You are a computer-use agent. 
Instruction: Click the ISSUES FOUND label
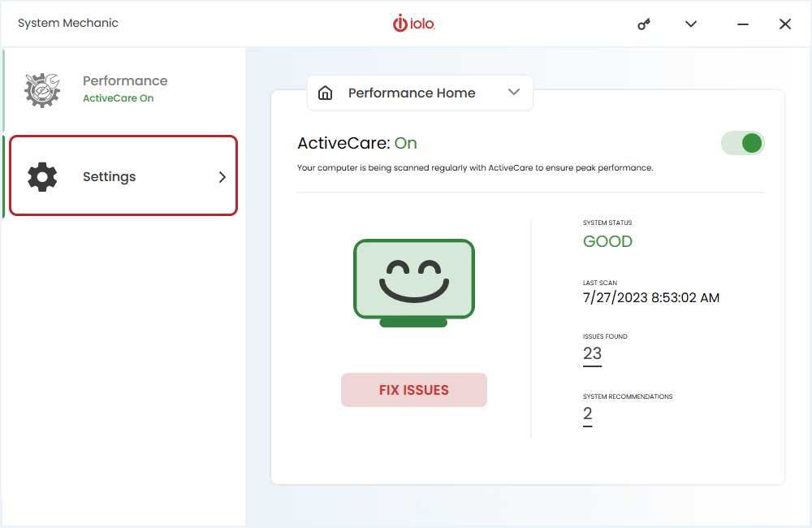click(605, 337)
